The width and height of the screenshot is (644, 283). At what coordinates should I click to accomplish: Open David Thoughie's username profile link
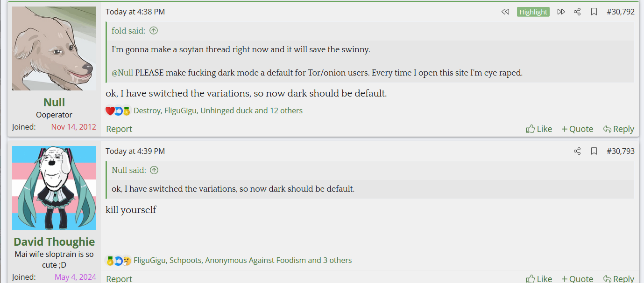coord(54,242)
